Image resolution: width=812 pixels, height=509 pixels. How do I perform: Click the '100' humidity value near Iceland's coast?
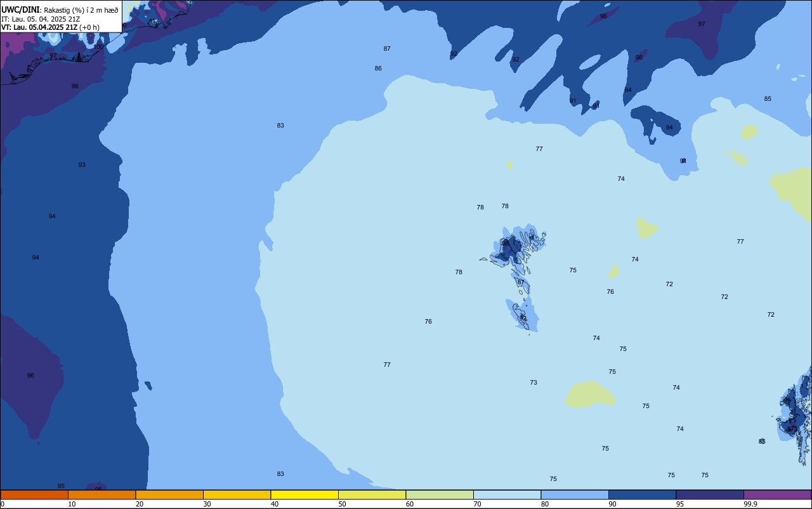coord(98,46)
